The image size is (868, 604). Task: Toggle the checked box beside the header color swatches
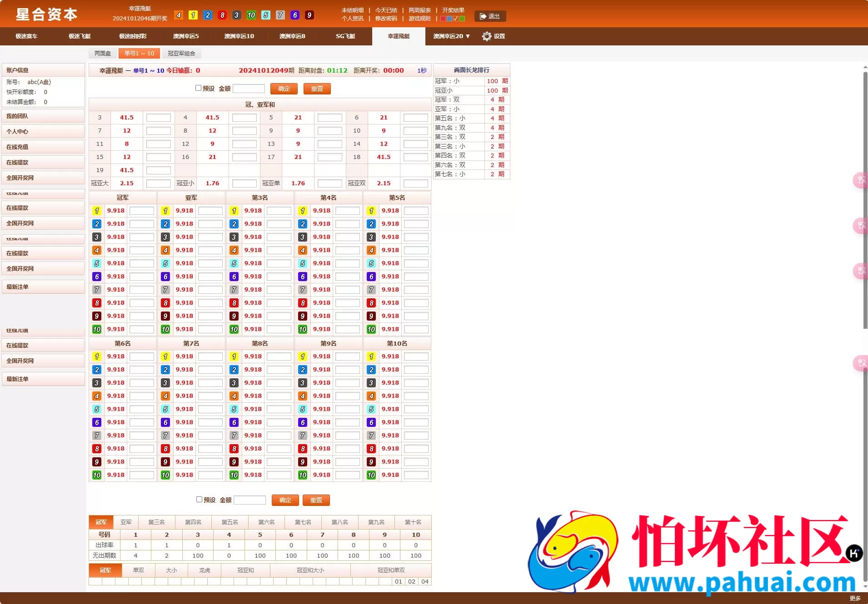(456, 19)
